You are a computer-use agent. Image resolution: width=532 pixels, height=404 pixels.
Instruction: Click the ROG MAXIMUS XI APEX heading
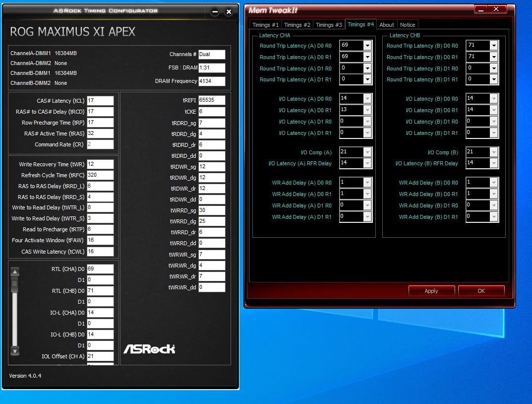[72, 32]
